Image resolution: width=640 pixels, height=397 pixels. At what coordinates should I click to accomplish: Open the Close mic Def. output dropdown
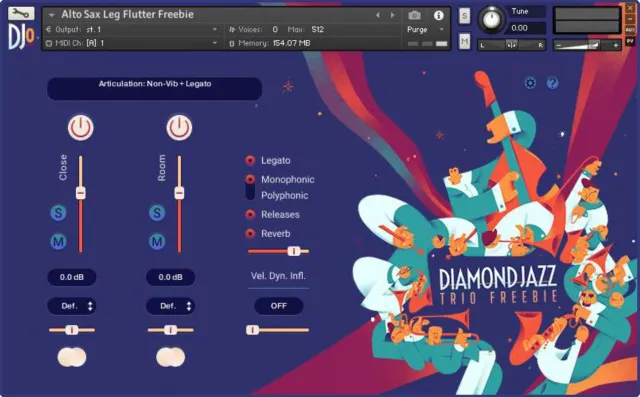tap(72, 306)
